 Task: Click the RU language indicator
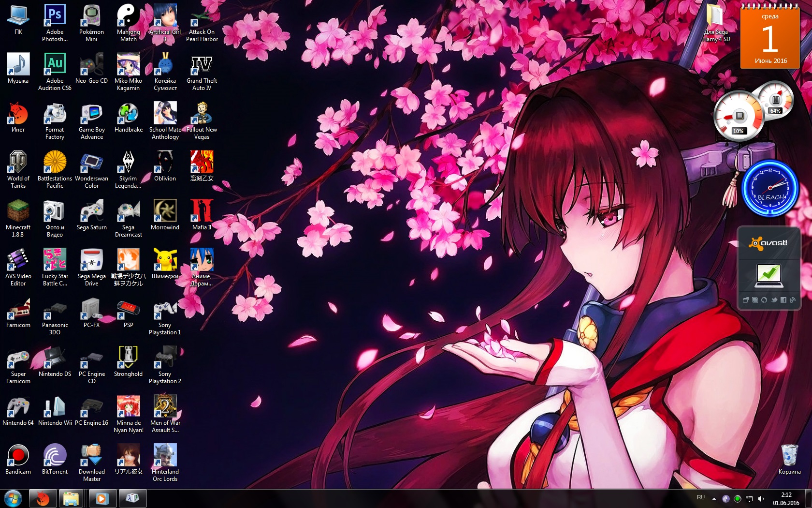click(x=701, y=498)
